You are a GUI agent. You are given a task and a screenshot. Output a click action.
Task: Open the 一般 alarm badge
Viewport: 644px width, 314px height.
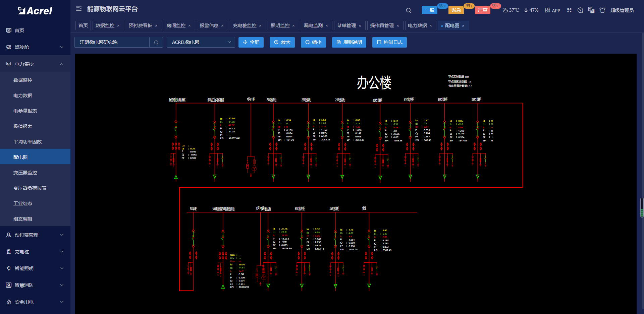point(429,10)
